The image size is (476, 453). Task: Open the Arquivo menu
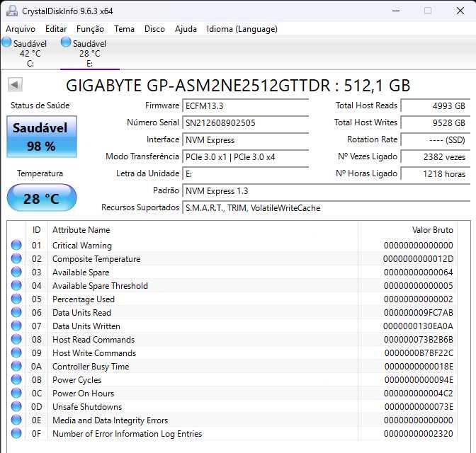21,29
